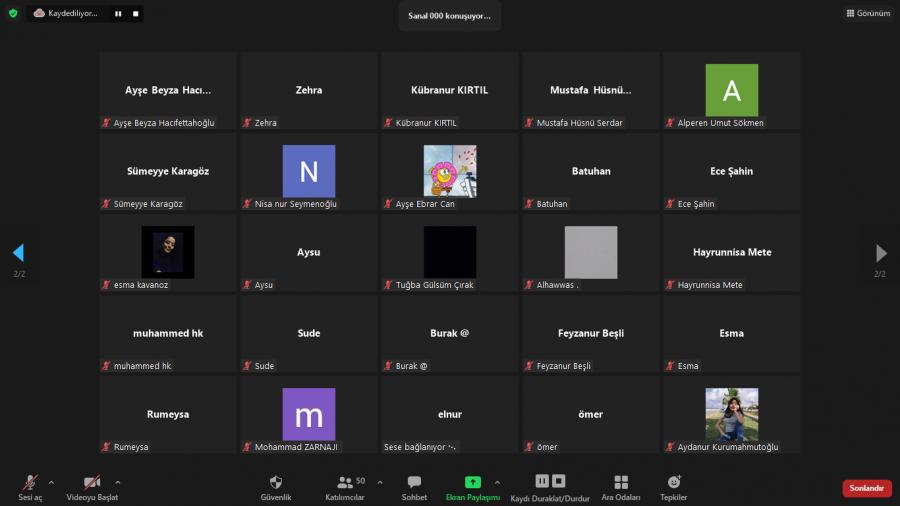
Task: Click the green encryption shield icon
Action: click(13, 14)
